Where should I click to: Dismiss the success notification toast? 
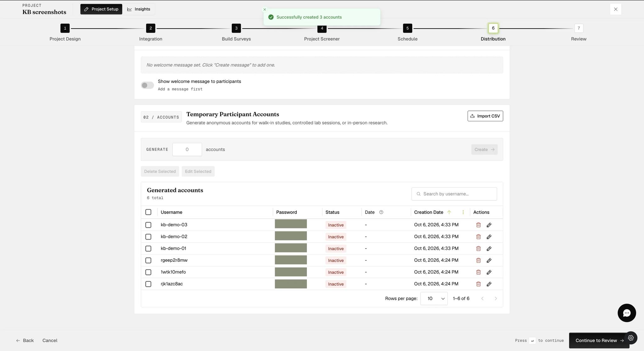[264, 9]
